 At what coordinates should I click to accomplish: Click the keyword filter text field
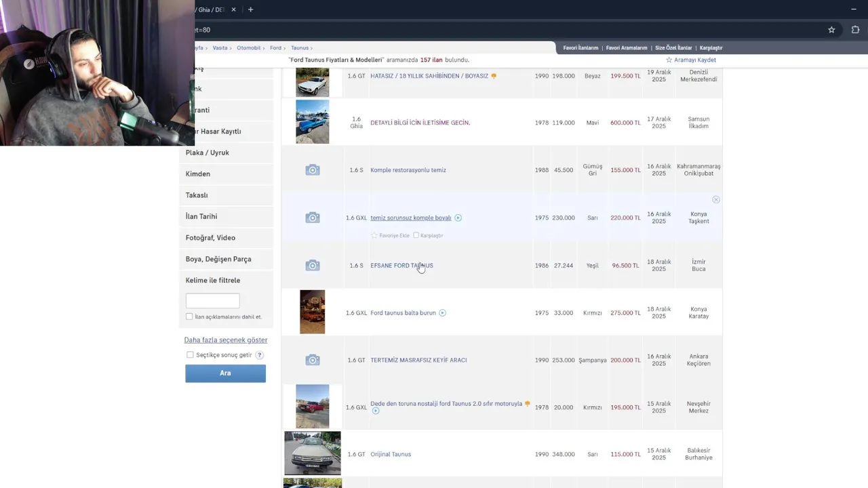tap(213, 300)
